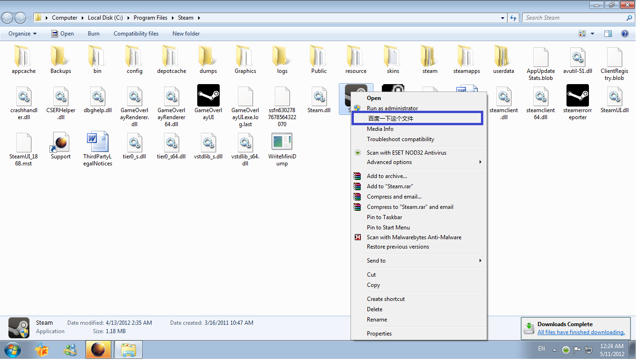Choose Properties in context menu
This screenshot has width=638, height=364.
[x=419, y=334]
